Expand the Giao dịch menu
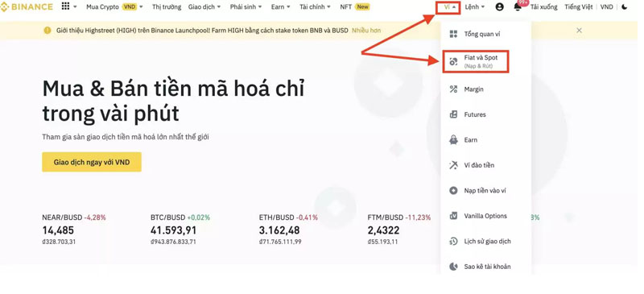The width and height of the screenshot is (644, 294). point(204,7)
